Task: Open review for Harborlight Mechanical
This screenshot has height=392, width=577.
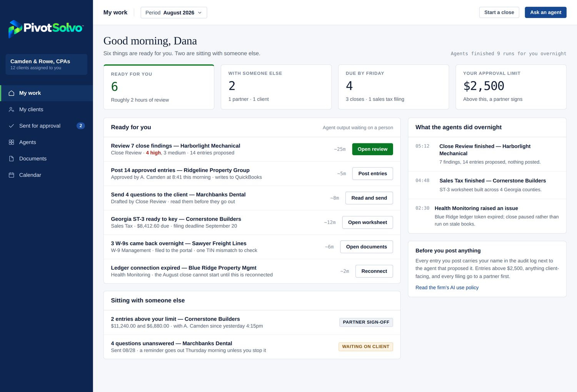Action: (372, 149)
